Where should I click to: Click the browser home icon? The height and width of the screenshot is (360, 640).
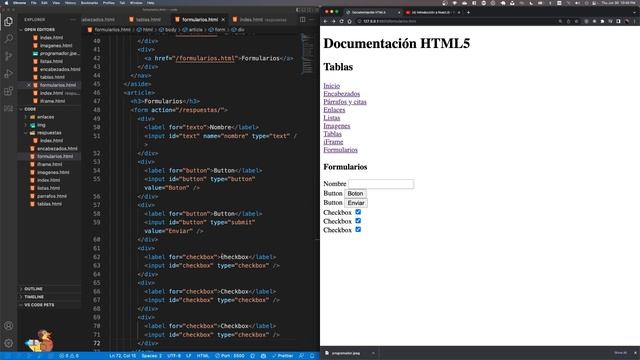pos(349,21)
